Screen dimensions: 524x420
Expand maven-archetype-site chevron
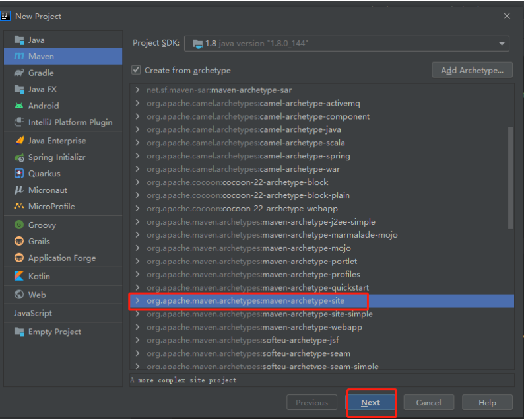(x=137, y=300)
